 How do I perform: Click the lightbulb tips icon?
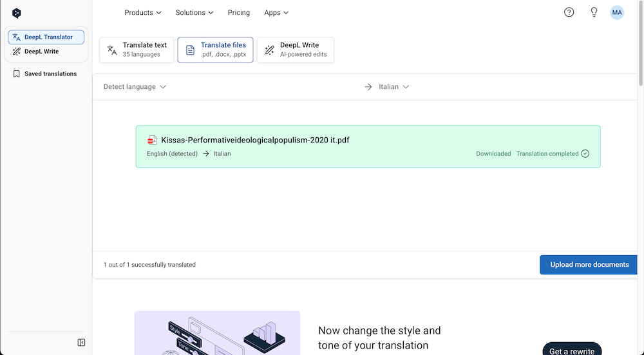tap(594, 12)
